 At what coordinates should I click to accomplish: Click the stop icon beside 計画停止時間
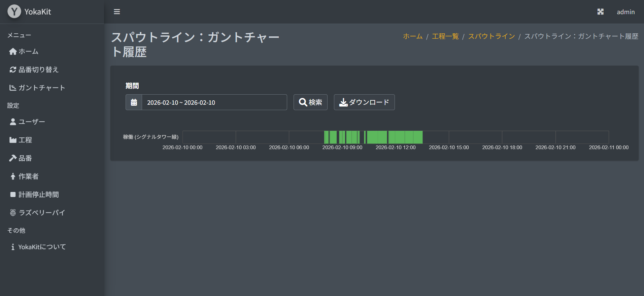pos(13,195)
